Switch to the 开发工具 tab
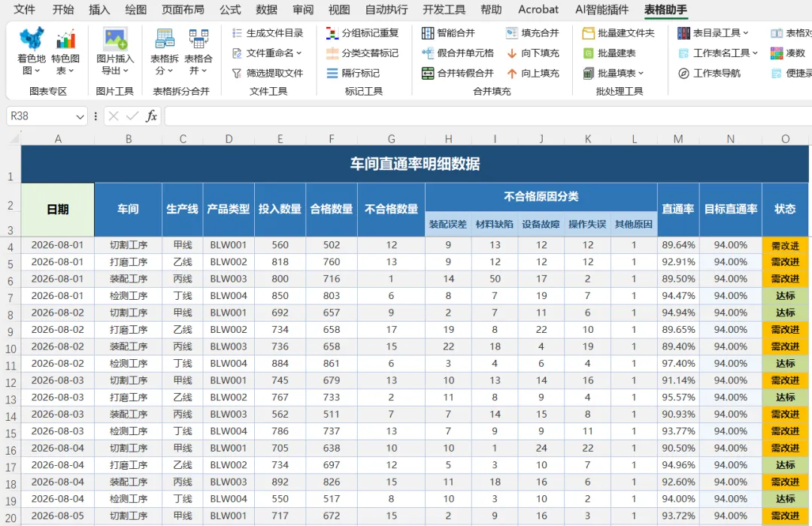This screenshot has height=526, width=812. coord(444,10)
